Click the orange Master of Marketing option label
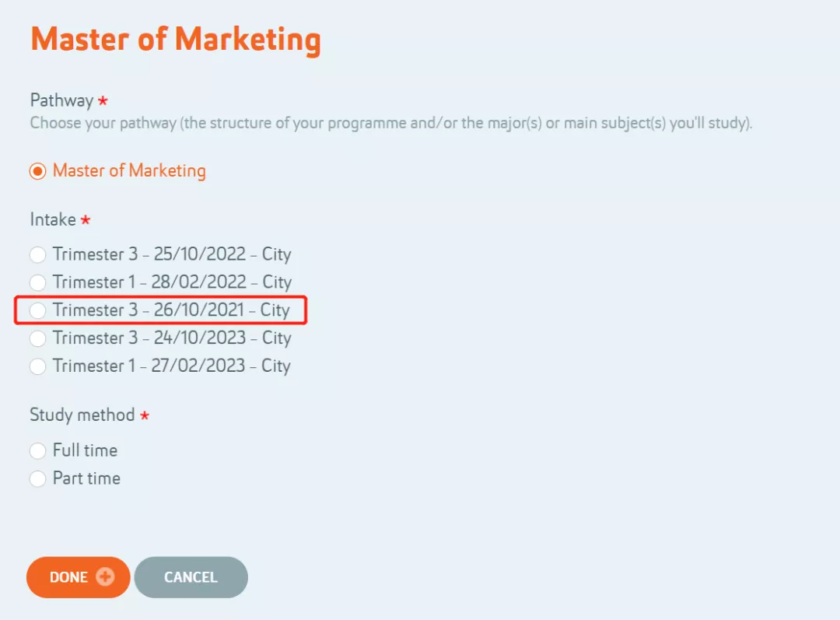The image size is (840, 620). pos(129,170)
